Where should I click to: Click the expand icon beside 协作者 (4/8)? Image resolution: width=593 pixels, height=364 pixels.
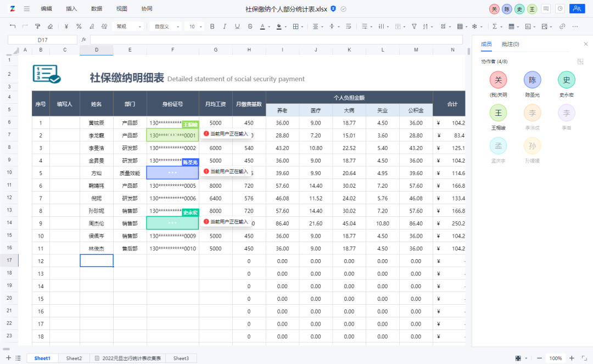click(x=580, y=61)
